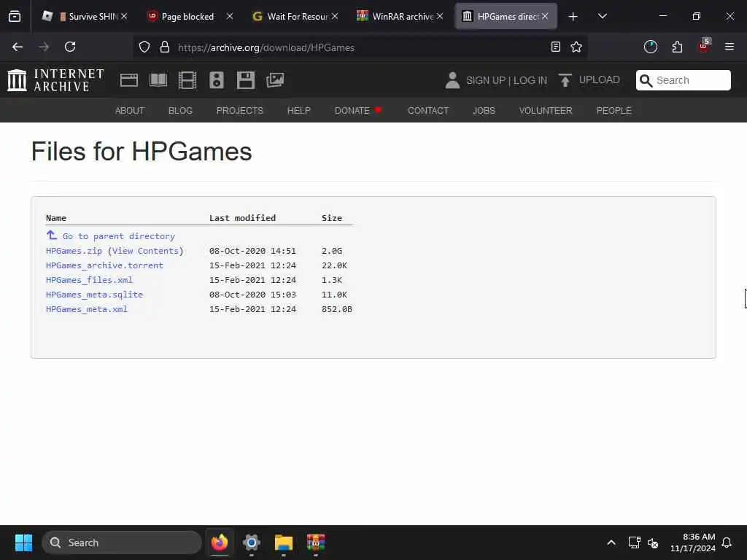Open the Texts book icon

(158, 80)
